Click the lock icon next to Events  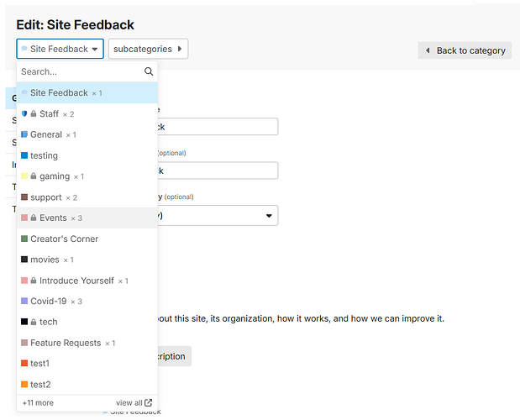coord(34,218)
